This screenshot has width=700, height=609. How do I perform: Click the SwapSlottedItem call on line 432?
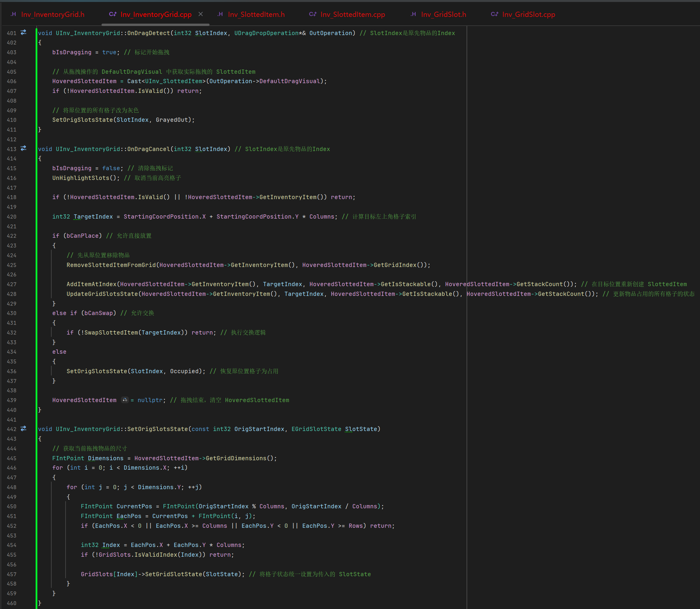(112, 332)
